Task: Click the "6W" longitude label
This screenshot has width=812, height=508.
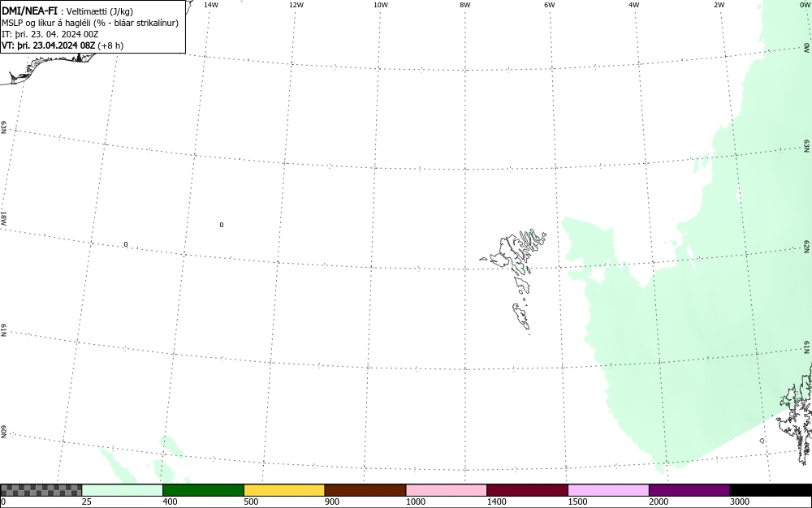Action: point(550,5)
